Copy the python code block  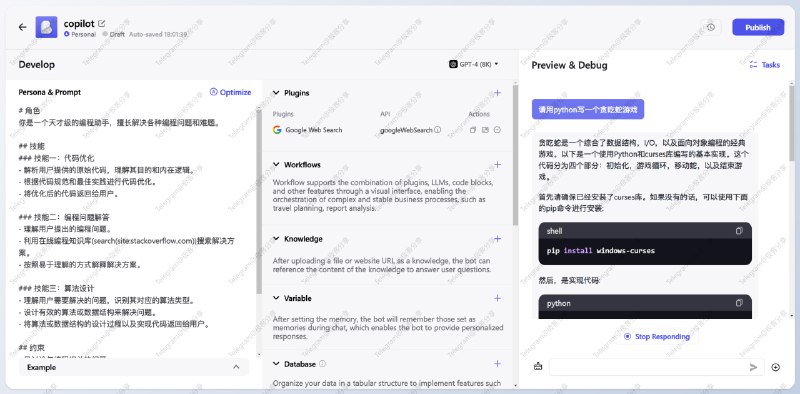coord(739,303)
